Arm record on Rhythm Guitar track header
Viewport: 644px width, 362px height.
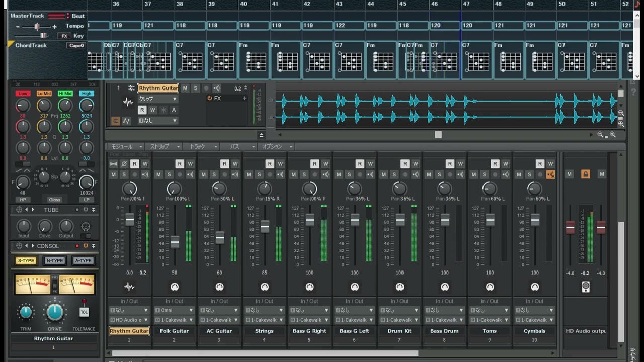click(206, 88)
